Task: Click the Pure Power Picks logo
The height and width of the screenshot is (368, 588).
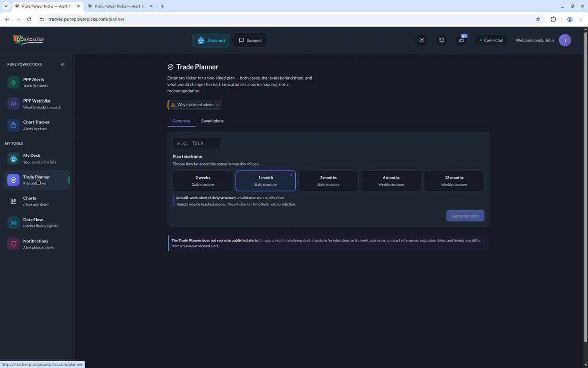Action: point(29,39)
